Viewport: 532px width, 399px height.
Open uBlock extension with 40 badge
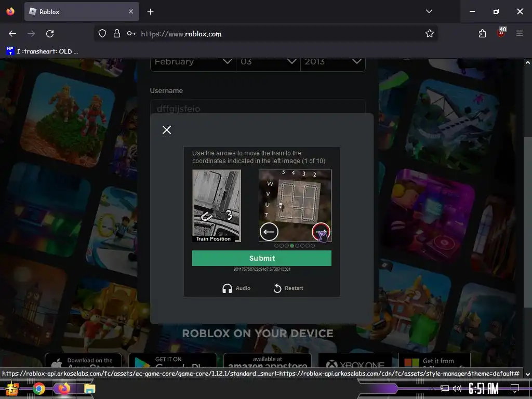point(501,33)
